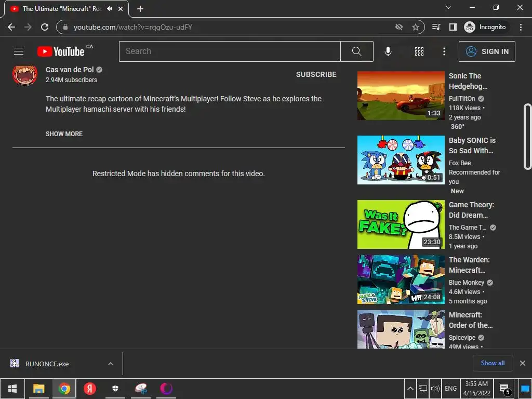Select The Ultimate Minecraft tab

point(66,9)
